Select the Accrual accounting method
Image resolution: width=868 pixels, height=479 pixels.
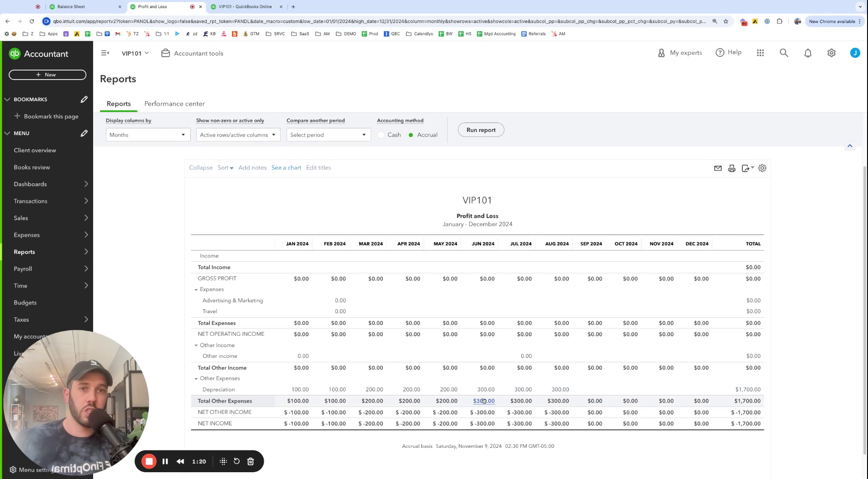[x=411, y=135]
